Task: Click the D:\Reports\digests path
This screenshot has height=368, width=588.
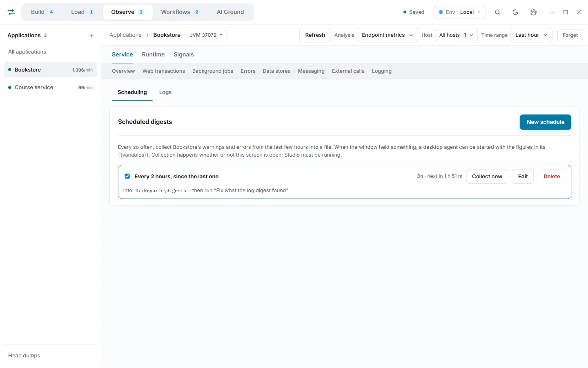Action: (161, 191)
